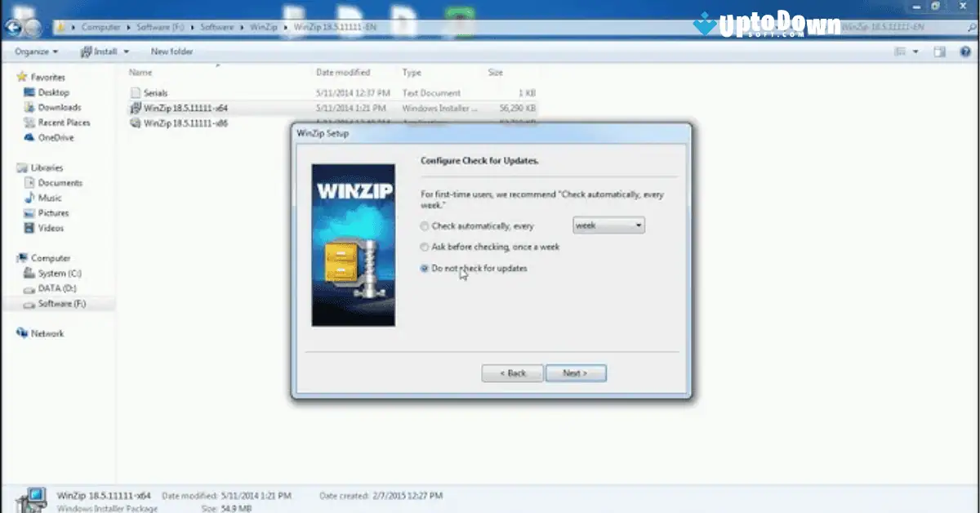Choose Check automatically, every option
Screen dimensions: 980x513
pyautogui.click(x=425, y=226)
